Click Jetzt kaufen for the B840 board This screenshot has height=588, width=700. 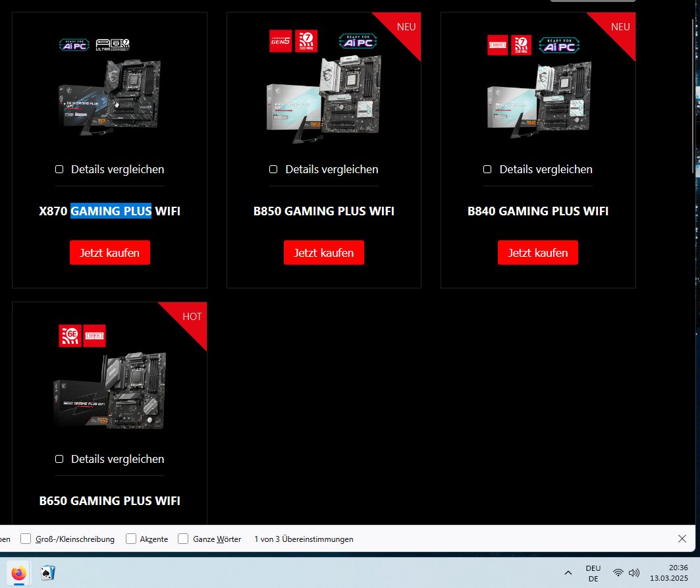point(538,253)
